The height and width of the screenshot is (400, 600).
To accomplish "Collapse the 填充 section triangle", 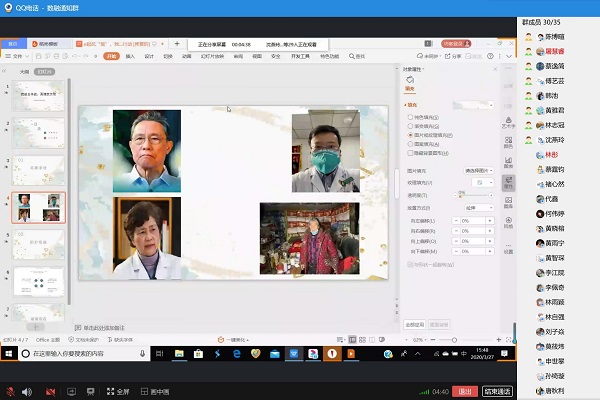I will coord(405,105).
